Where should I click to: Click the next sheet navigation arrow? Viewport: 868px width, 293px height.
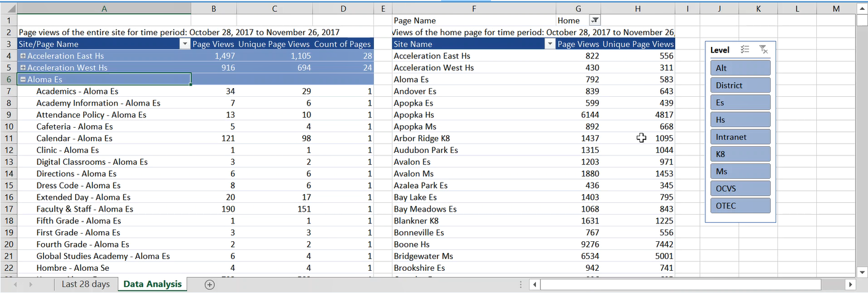coord(31,284)
